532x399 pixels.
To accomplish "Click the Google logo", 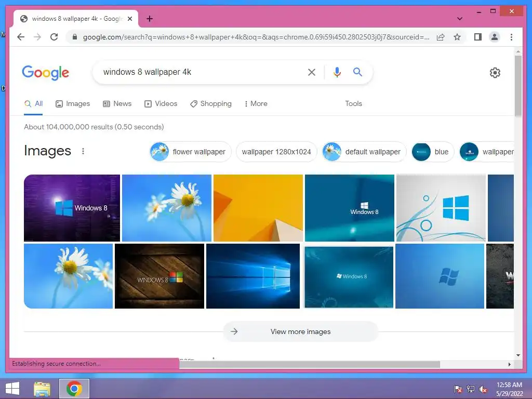I will click(46, 73).
